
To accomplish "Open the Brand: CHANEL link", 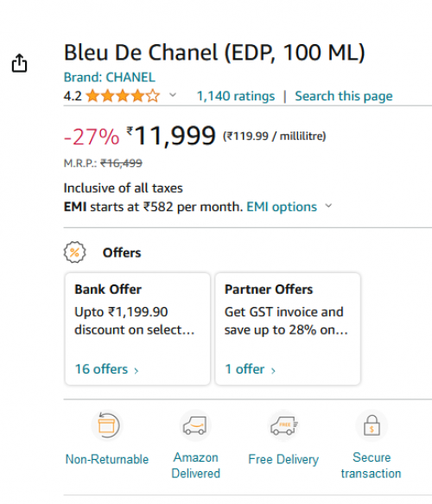I will tap(110, 77).
